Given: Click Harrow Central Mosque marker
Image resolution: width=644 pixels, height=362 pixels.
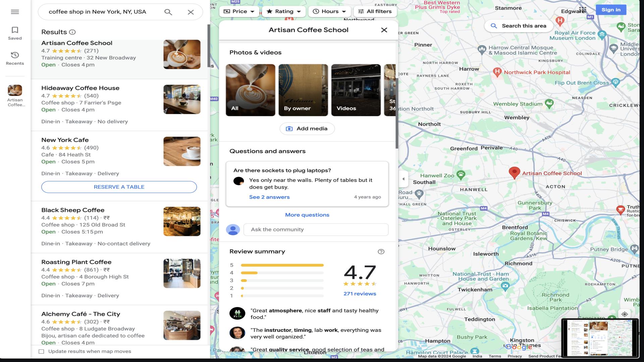Looking at the screenshot, I should [482, 50].
